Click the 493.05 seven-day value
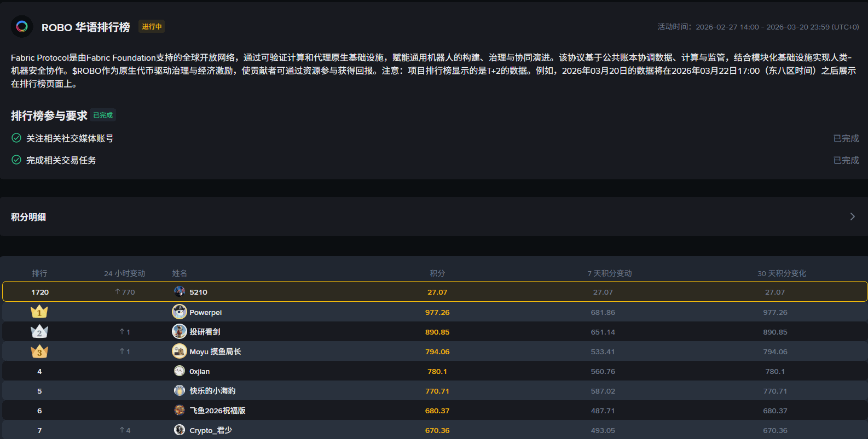The width and height of the screenshot is (868, 439). click(x=603, y=430)
